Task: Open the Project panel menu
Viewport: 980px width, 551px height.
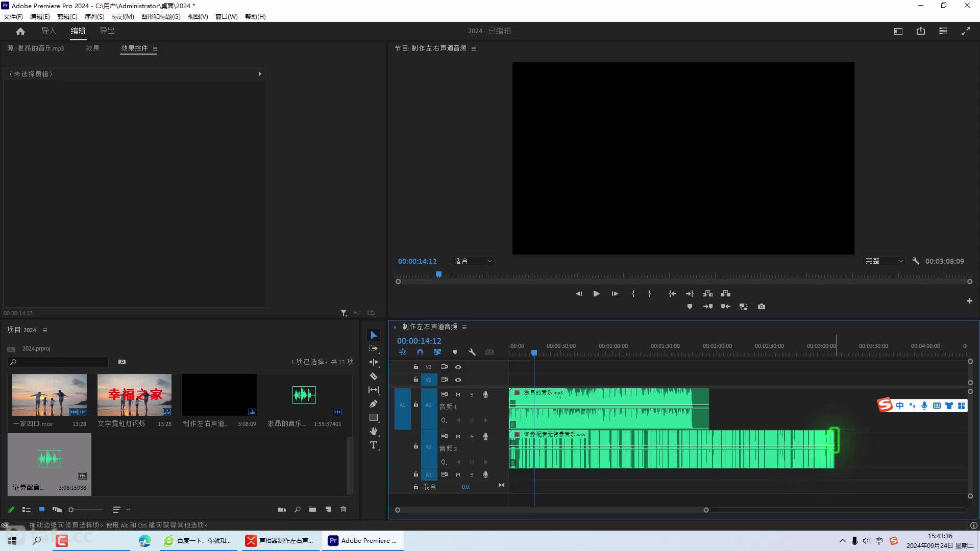Action: [x=45, y=330]
